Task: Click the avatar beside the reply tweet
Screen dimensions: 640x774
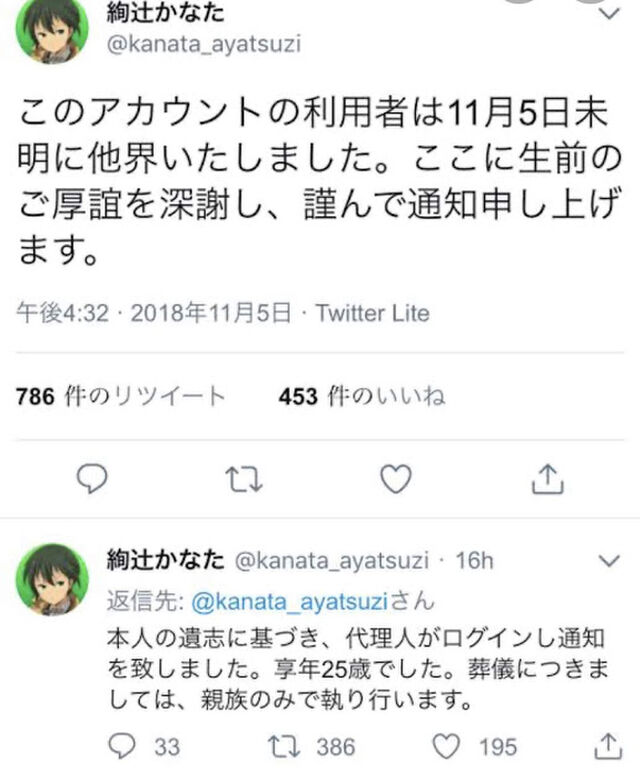Action: coord(52,580)
